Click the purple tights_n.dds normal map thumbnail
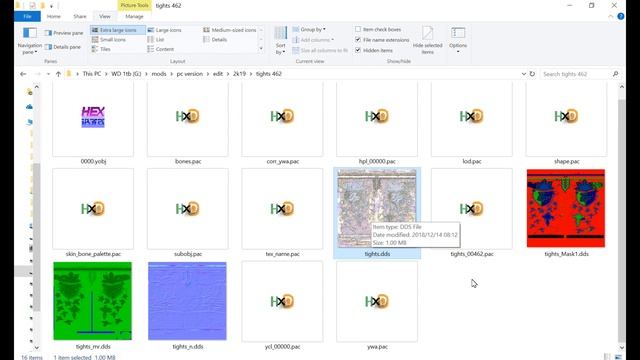 pyautogui.click(x=187, y=301)
